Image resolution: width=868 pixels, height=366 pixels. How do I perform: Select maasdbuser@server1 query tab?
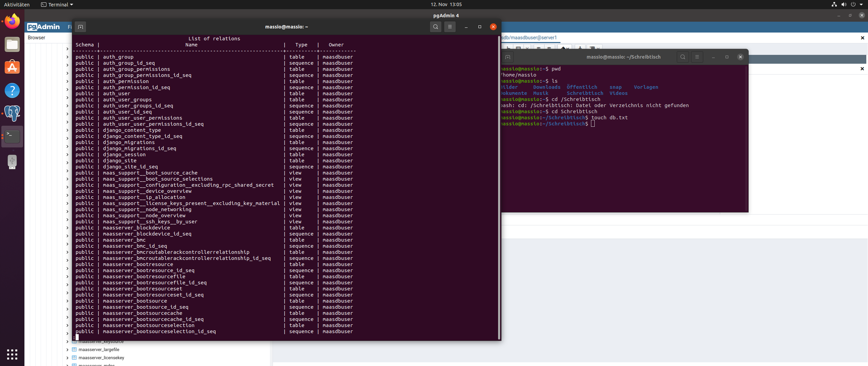(x=529, y=38)
